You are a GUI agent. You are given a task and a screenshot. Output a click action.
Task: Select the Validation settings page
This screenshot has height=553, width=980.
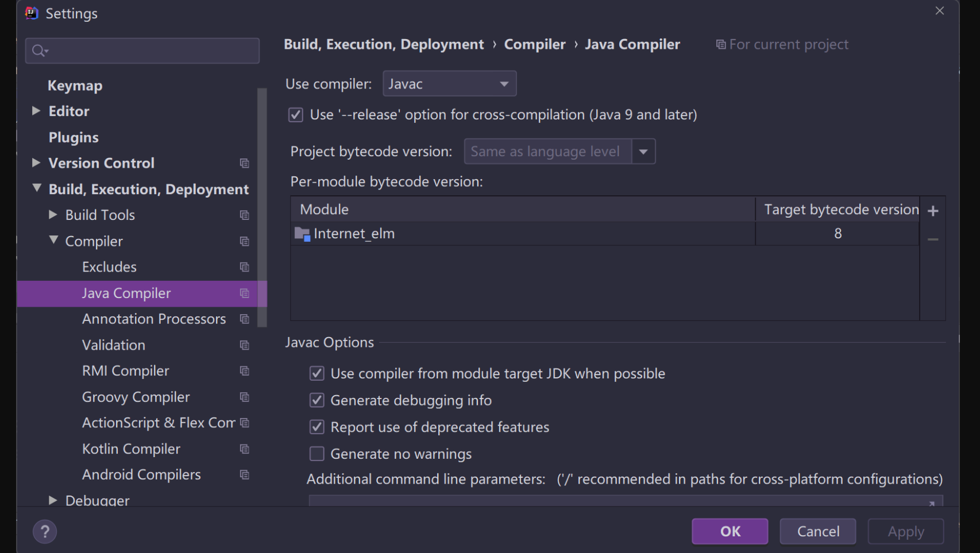click(114, 346)
